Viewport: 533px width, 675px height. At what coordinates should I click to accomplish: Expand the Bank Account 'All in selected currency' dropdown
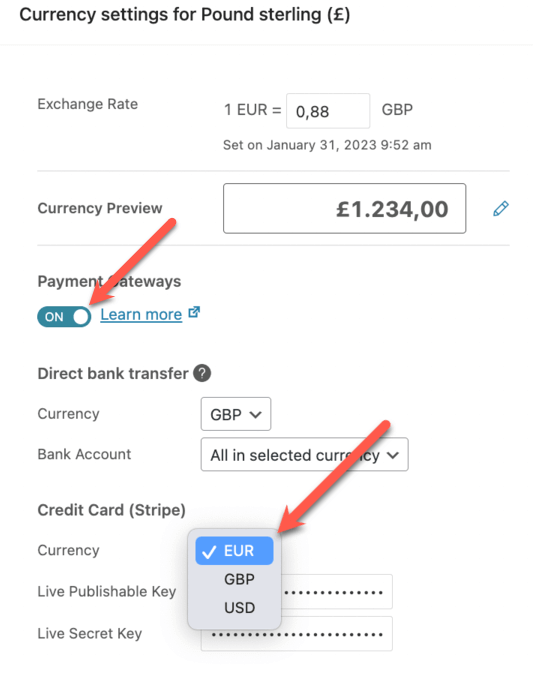304,455
